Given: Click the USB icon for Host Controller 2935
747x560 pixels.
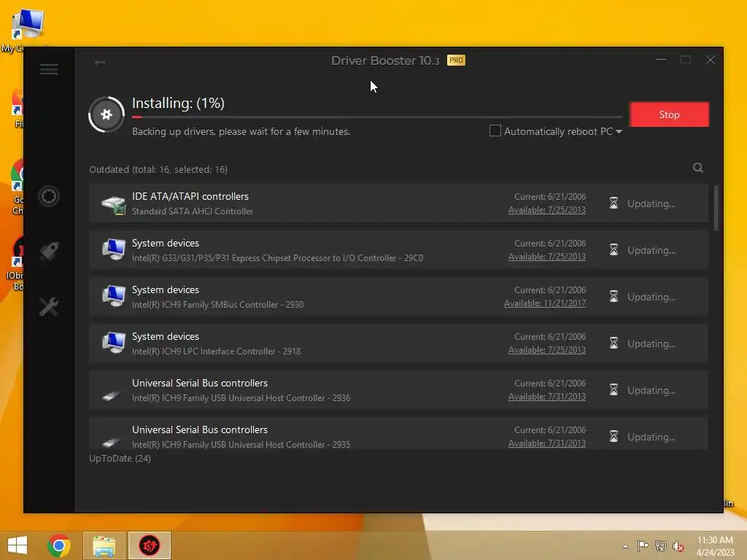Looking at the screenshot, I should coord(112,443).
